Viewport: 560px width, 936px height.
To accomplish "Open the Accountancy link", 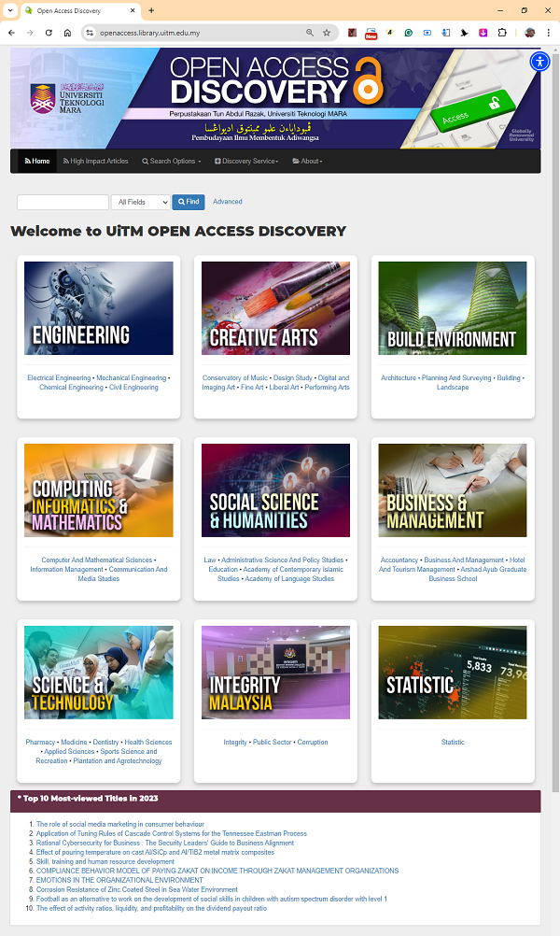I will 399,560.
